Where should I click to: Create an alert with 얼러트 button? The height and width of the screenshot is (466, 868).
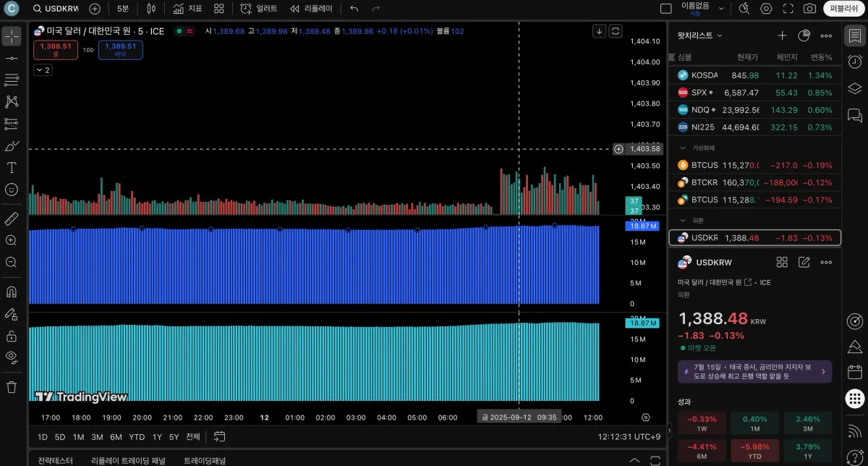[x=258, y=9]
